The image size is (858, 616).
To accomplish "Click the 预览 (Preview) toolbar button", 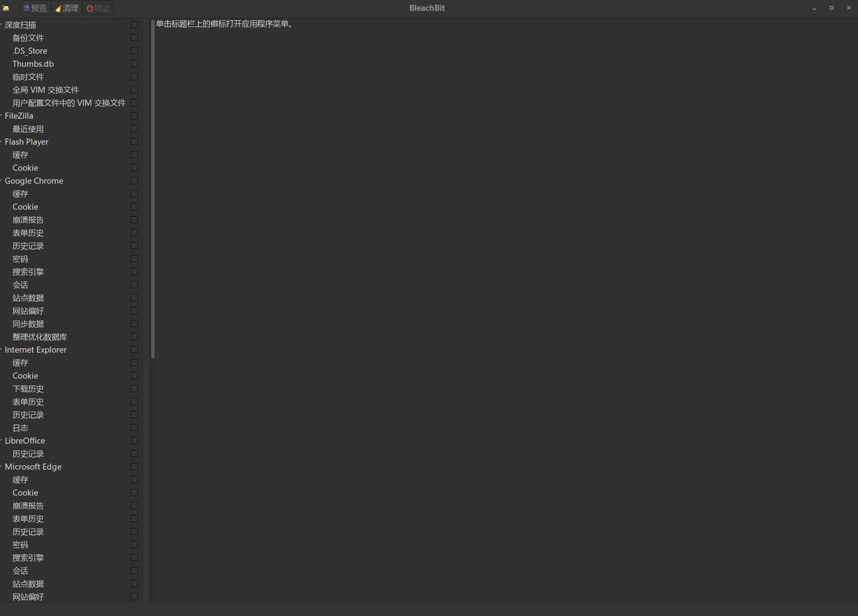I will (35, 8).
